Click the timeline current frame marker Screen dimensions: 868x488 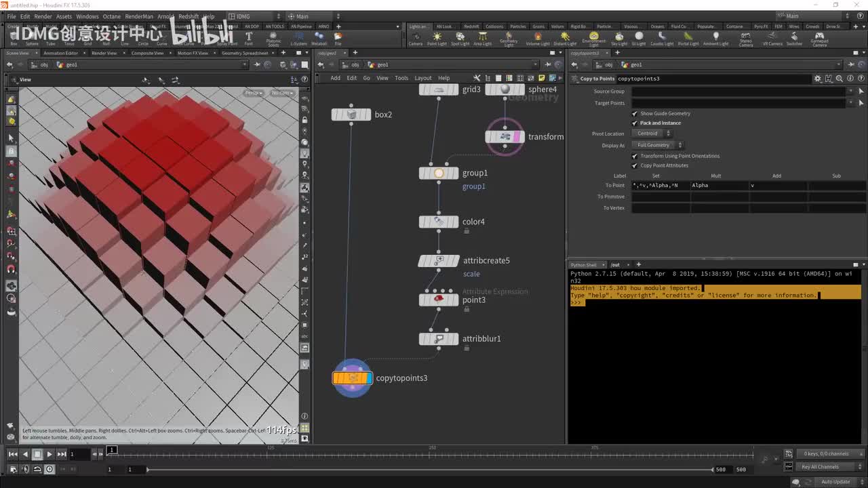(x=112, y=449)
